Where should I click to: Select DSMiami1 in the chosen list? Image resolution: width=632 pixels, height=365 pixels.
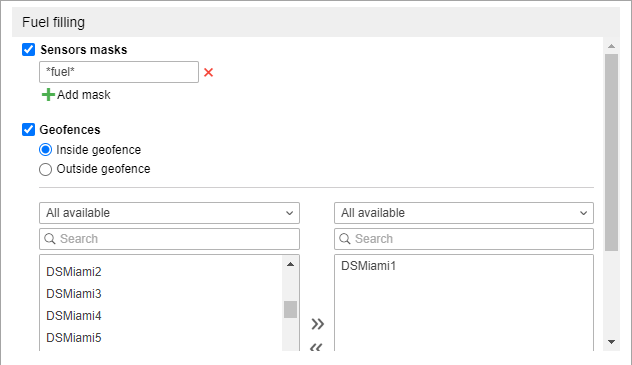(368, 266)
